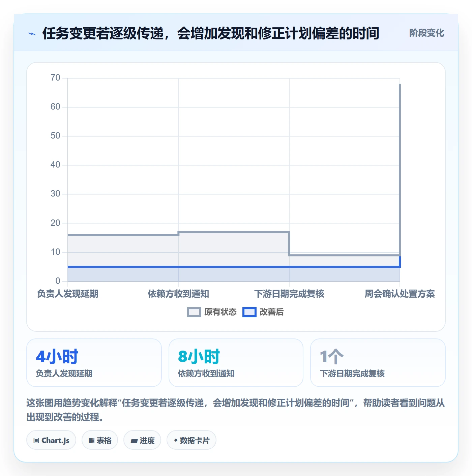472x476 pixels.
Task: Click the lightning bolt icon beside the title
Action: (x=32, y=34)
